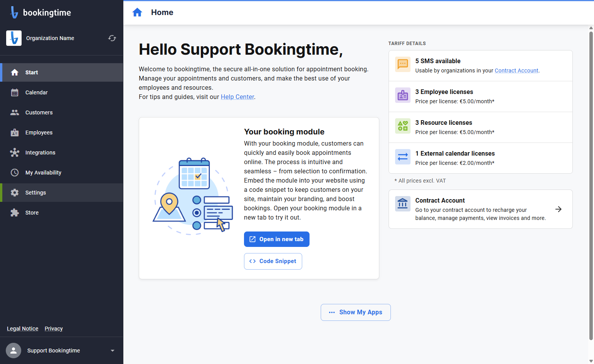Screen dimensions: 594x364
Task: Click the Contract Account bank icon
Action: tap(403, 204)
